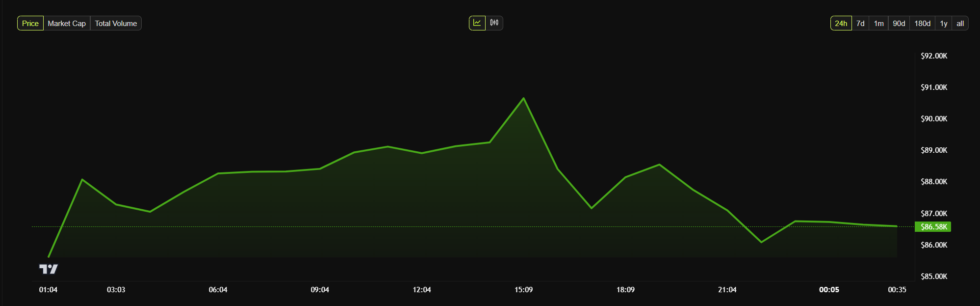Click the current price label $86.58K
980x306 pixels.
point(933,226)
